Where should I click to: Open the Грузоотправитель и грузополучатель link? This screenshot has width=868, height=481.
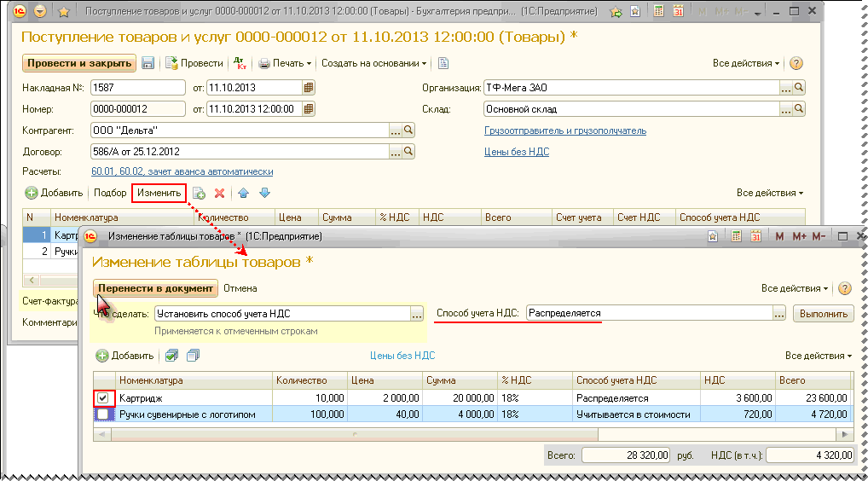coord(564,130)
